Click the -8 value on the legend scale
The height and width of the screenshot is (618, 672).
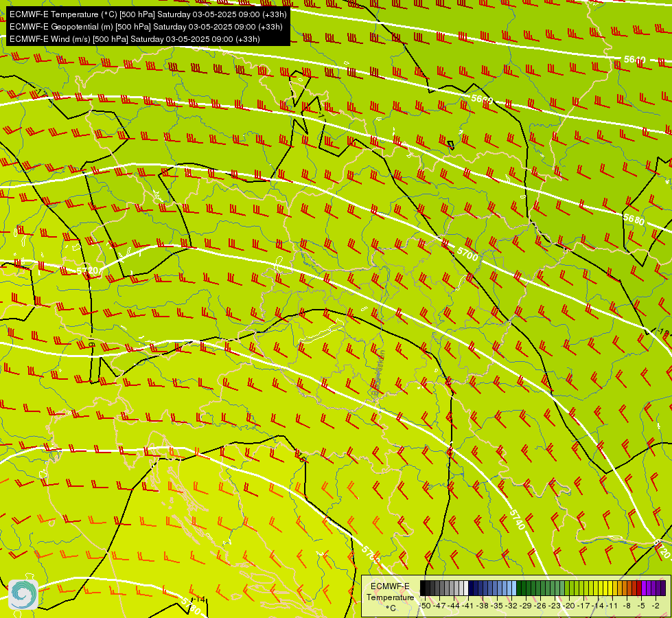pyautogui.click(x=627, y=606)
